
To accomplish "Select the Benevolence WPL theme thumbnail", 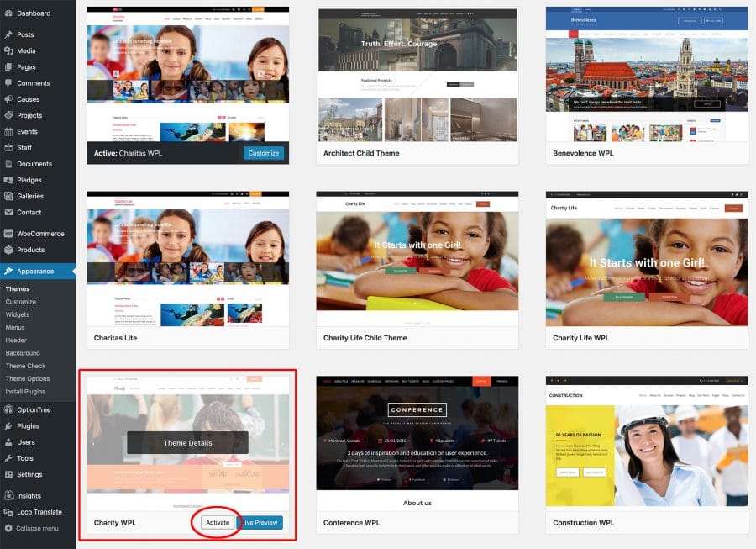I will click(646, 74).
